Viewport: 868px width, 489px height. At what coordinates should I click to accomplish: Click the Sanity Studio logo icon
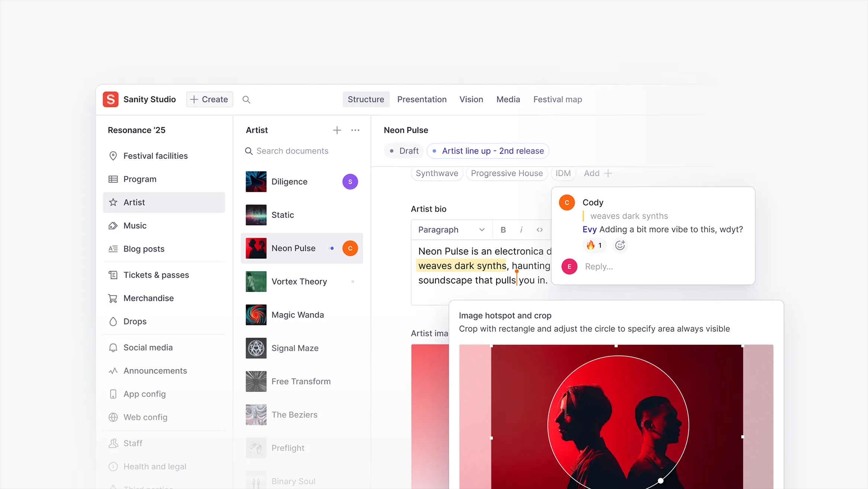(110, 99)
